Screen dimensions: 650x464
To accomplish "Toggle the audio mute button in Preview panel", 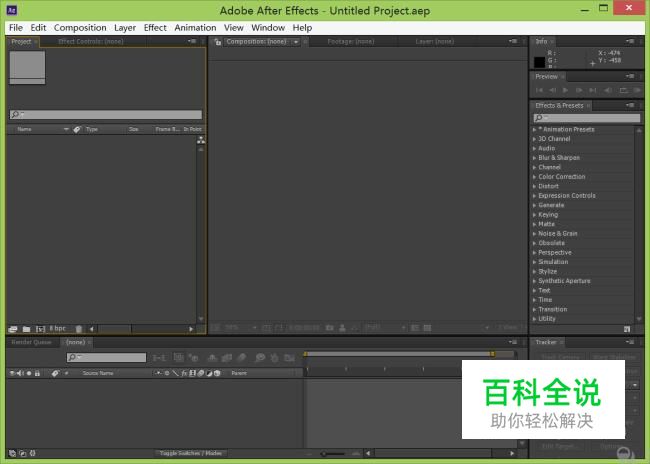I will 608,90.
